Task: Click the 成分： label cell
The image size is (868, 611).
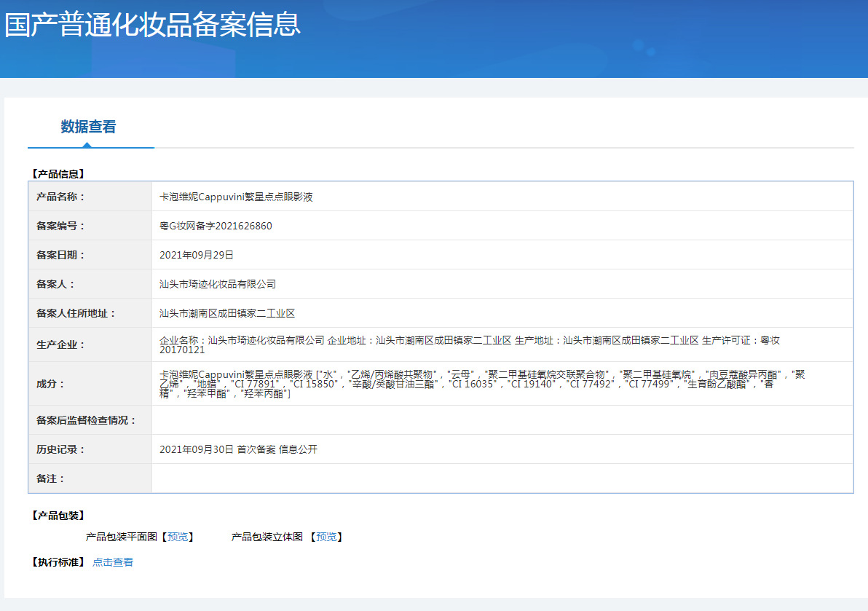Action: pos(90,384)
